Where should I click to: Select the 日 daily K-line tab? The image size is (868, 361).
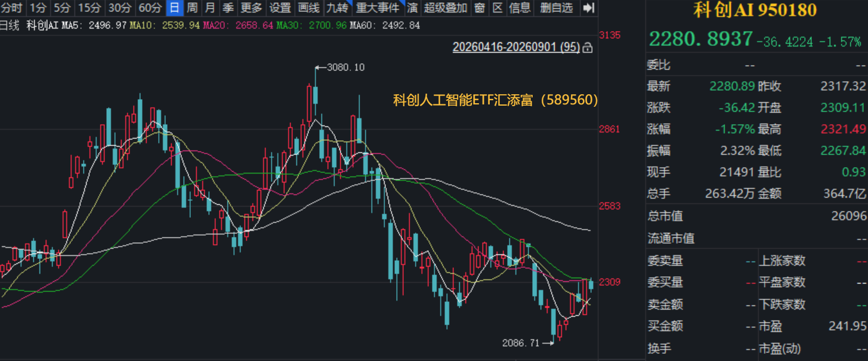[174, 8]
